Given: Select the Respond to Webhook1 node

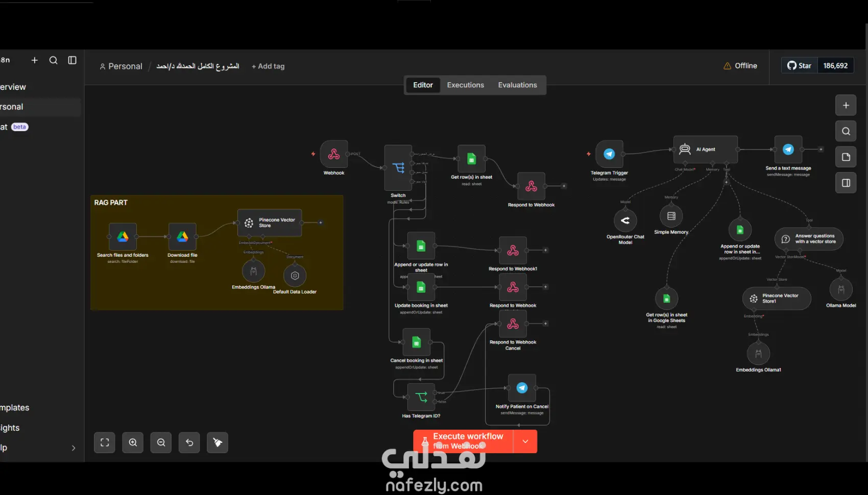Looking at the screenshot, I should click(513, 251).
